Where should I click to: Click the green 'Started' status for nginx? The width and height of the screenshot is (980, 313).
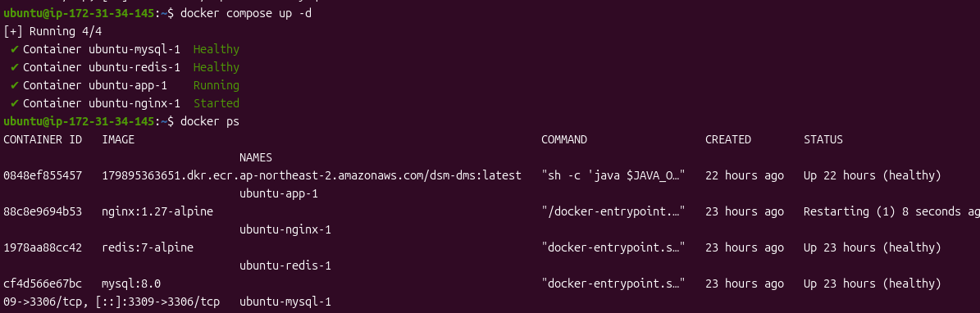217,104
